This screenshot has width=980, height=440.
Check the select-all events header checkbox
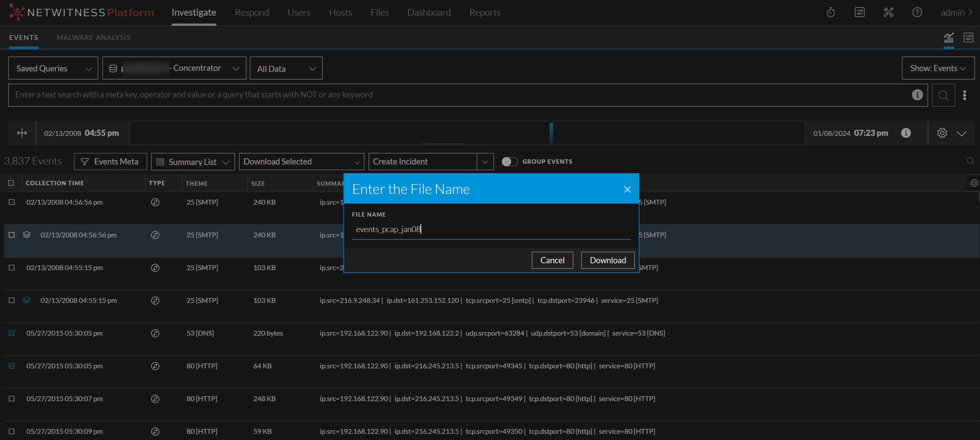pos(11,183)
